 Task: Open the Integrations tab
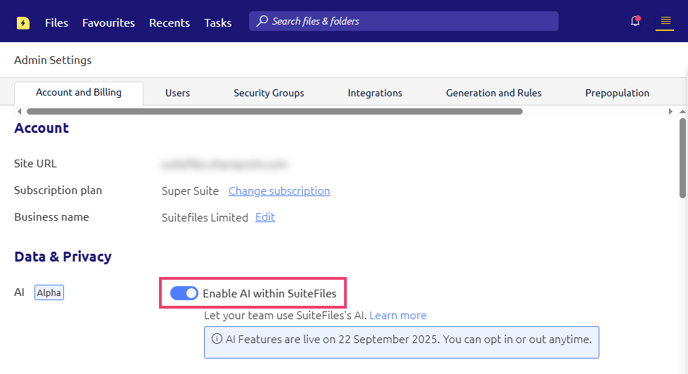click(x=375, y=93)
